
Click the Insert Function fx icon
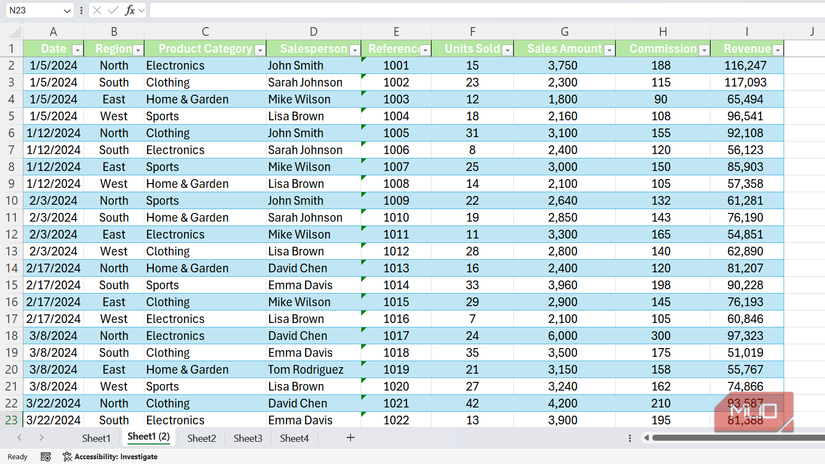[x=129, y=11]
